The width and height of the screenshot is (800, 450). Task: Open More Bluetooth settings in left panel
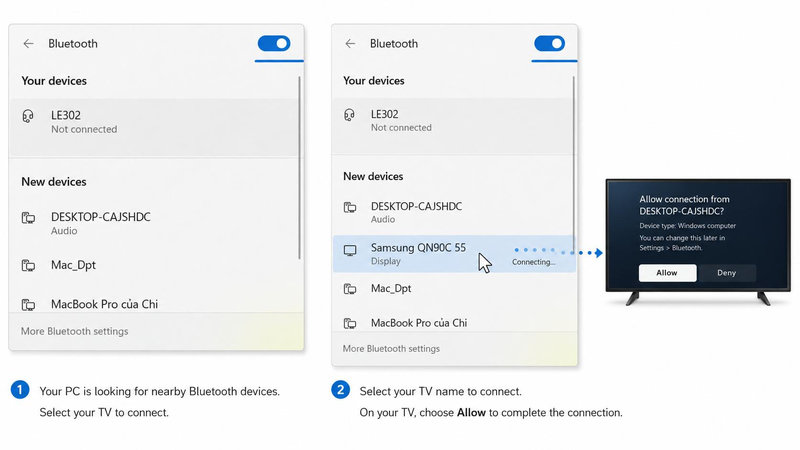pyautogui.click(x=74, y=331)
